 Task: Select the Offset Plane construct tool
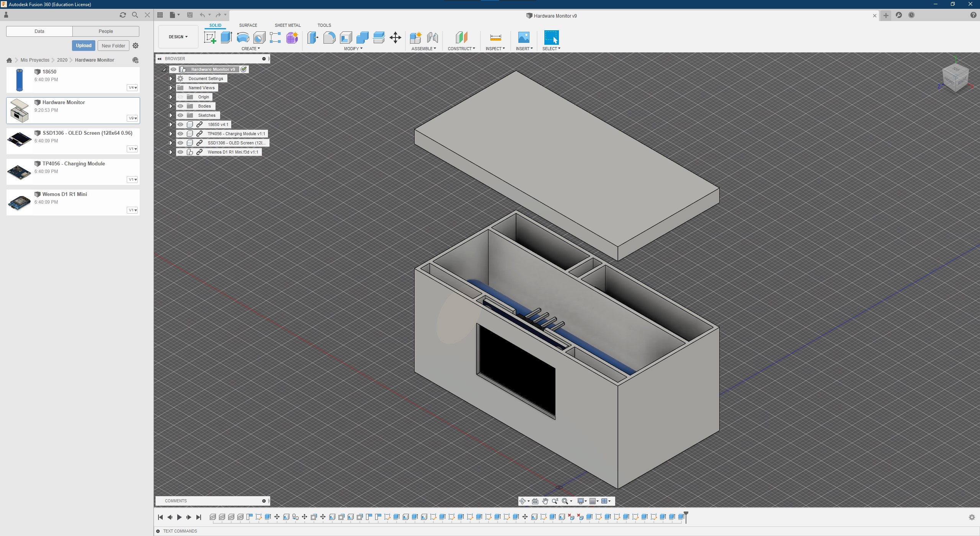coord(461,38)
